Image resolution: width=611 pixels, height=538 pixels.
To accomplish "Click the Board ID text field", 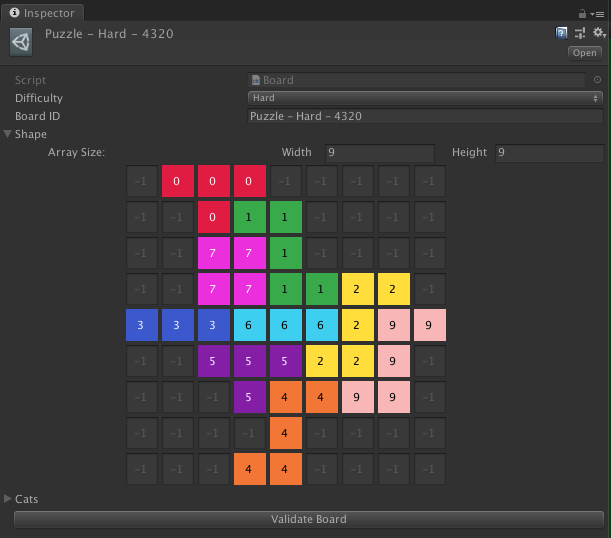I will tap(425, 116).
